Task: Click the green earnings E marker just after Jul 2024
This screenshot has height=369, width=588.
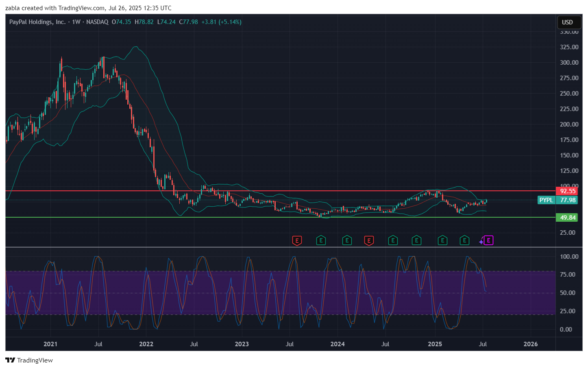Action: [x=393, y=240]
